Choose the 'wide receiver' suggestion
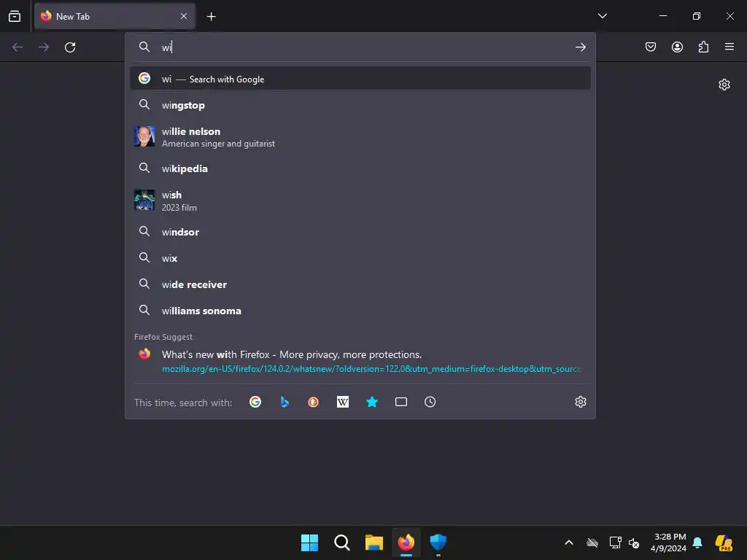 360,284
